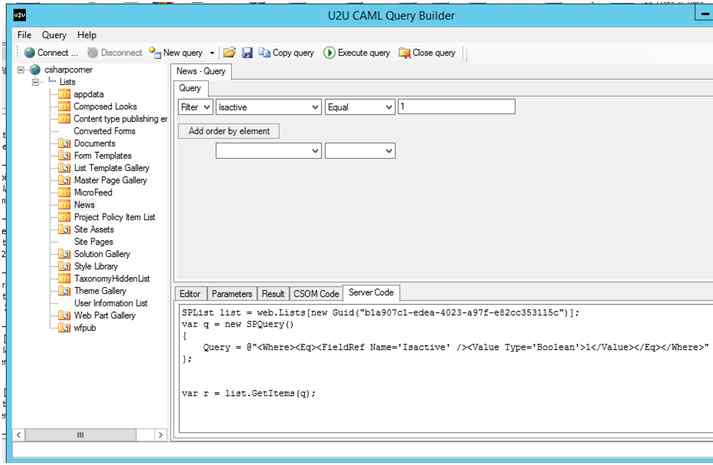Click the filter value field containing 1
The height and width of the screenshot is (465, 713).
457,107
